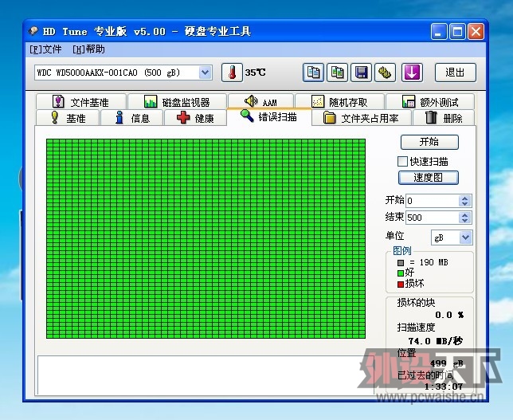This screenshot has height=420, width=513.
Task: Switch to 随机存取 tab
Action: (x=339, y=102)
